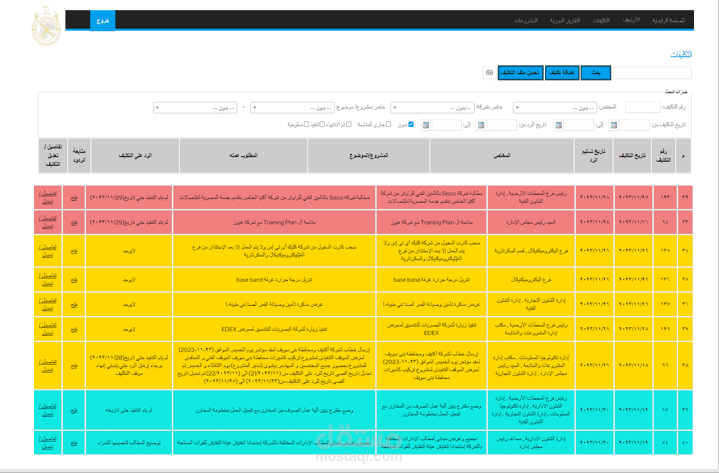719x473 pixels.
Task: Click the إضافة تكليف button
Action: tap(562, 73)
